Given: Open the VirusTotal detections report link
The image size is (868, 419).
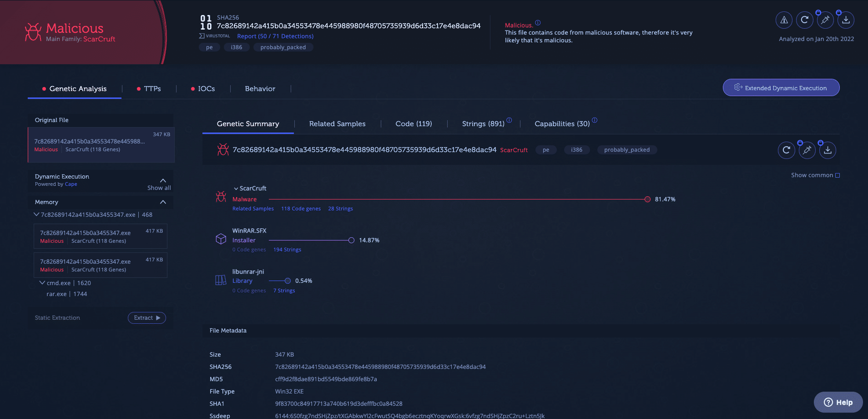Looking at the screenshot, I should pyautogui.click(x=275, y=36).
